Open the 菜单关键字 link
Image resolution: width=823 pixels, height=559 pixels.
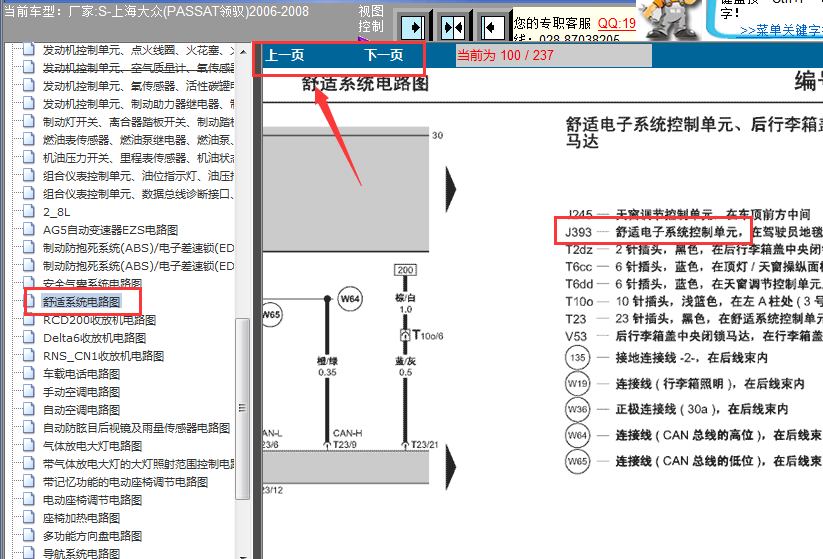(x=781, y=30)
